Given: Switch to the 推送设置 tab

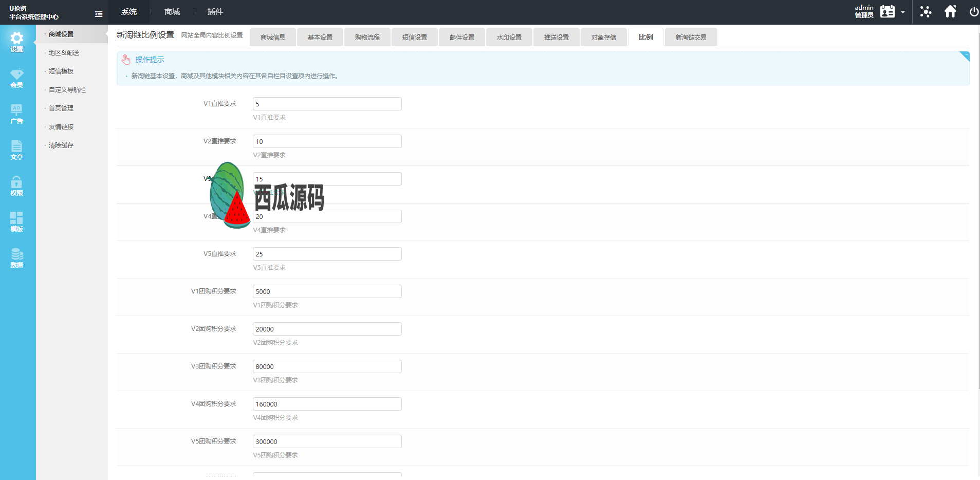Looking at the screenshot, I should (557, 37).
